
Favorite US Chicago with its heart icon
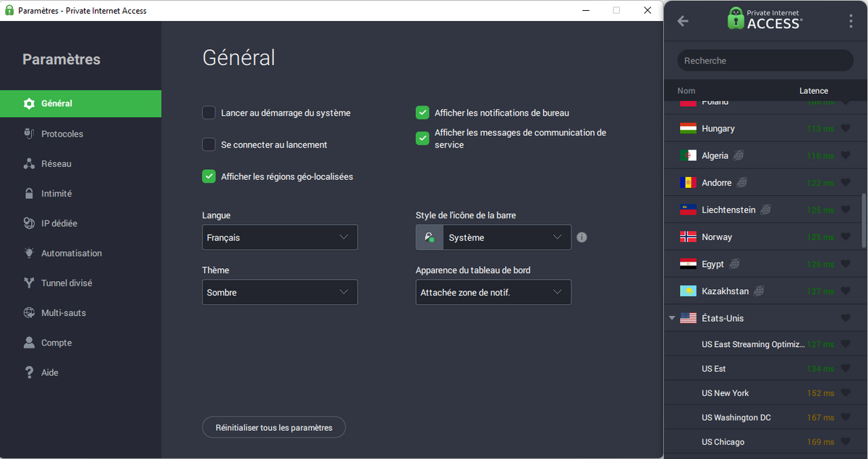click(845, 442)
